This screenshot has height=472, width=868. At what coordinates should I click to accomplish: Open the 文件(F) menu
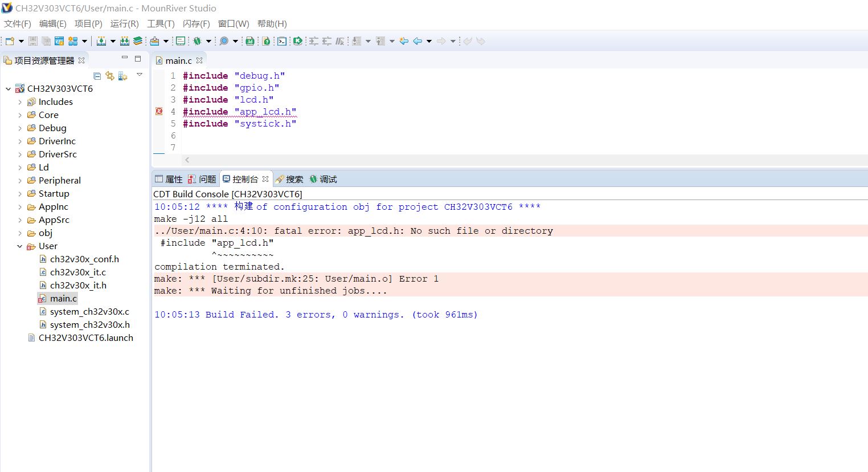(18, 23)
